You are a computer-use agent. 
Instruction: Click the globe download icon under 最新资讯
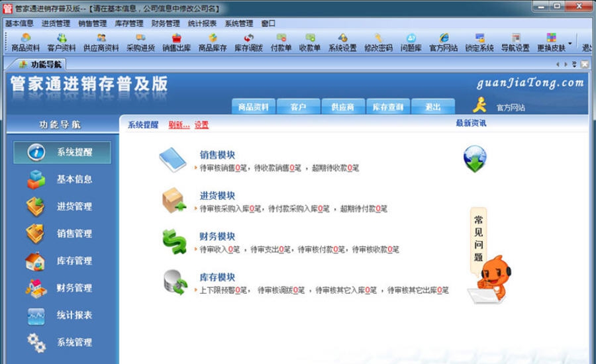coord(475,159)
